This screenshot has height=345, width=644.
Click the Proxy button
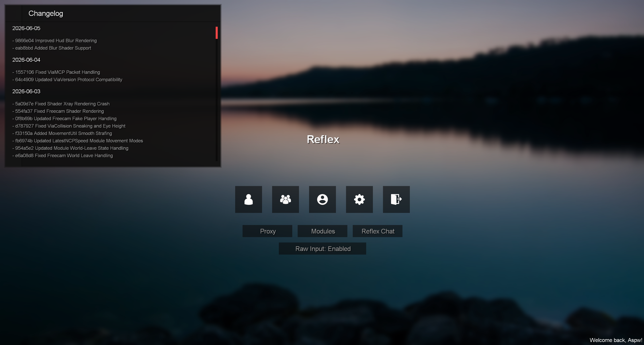point(268,231)
